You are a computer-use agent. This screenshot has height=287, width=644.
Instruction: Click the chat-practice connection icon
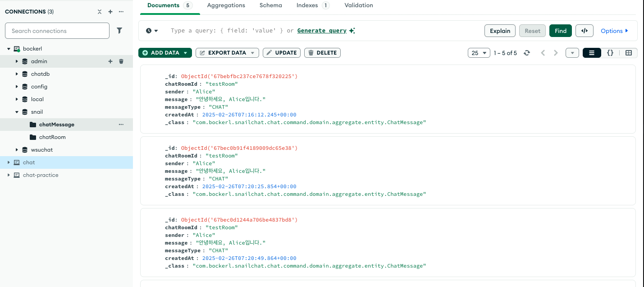point(17,175)
